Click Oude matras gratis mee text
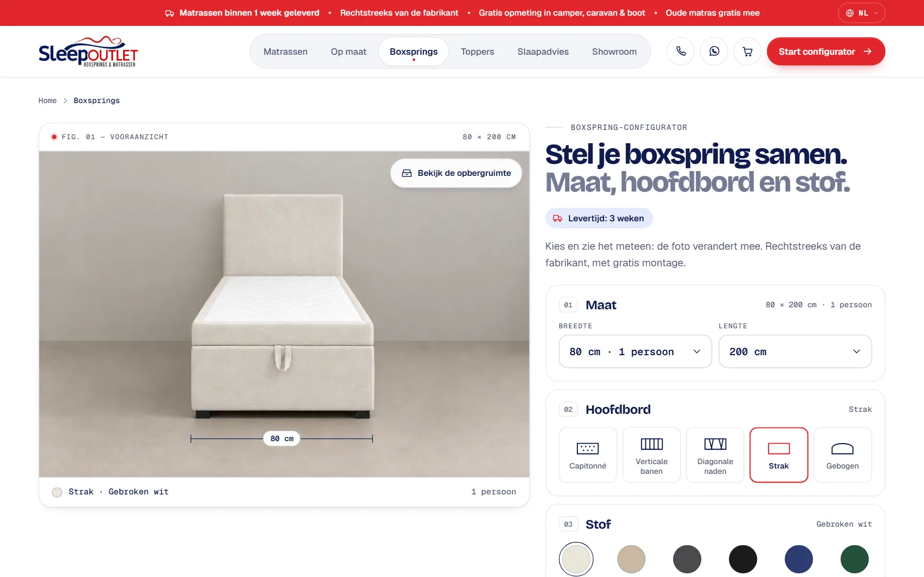The width and height of the screenshot is (924, 577). [x=712, y=13]
